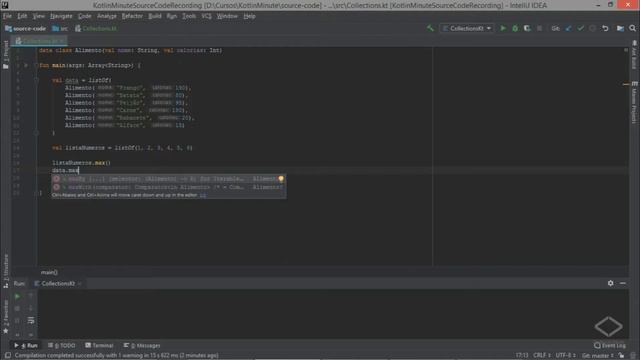Run with Coverage icon in the toolbar
Viewport: 640px width, 360px height.
pyautogui.click(x=527, y=28)
